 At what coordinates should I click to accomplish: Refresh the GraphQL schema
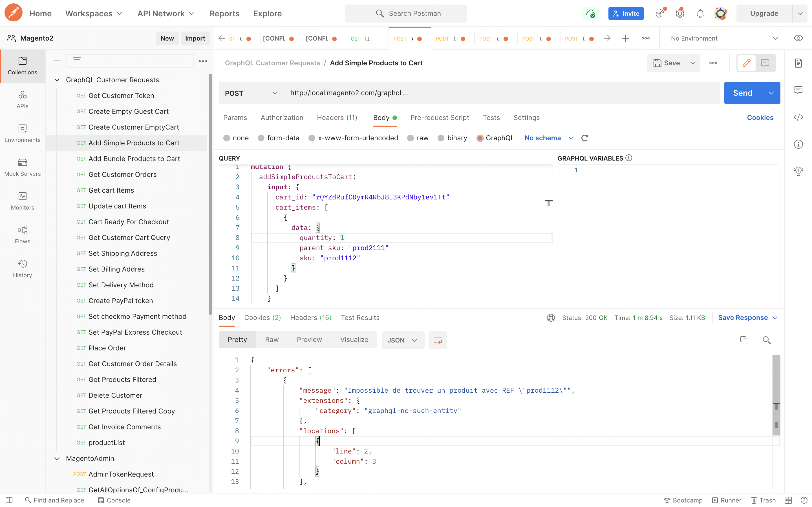pos(584,138)
